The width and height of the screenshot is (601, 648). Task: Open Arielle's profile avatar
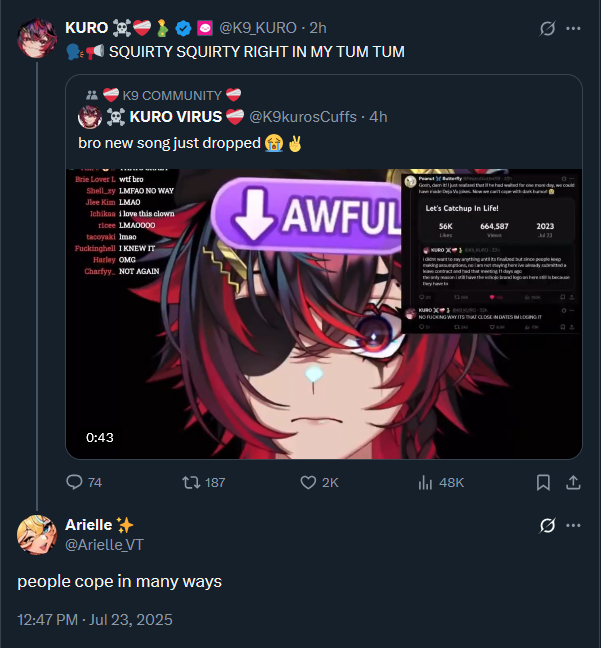click(x=37, y=535)
